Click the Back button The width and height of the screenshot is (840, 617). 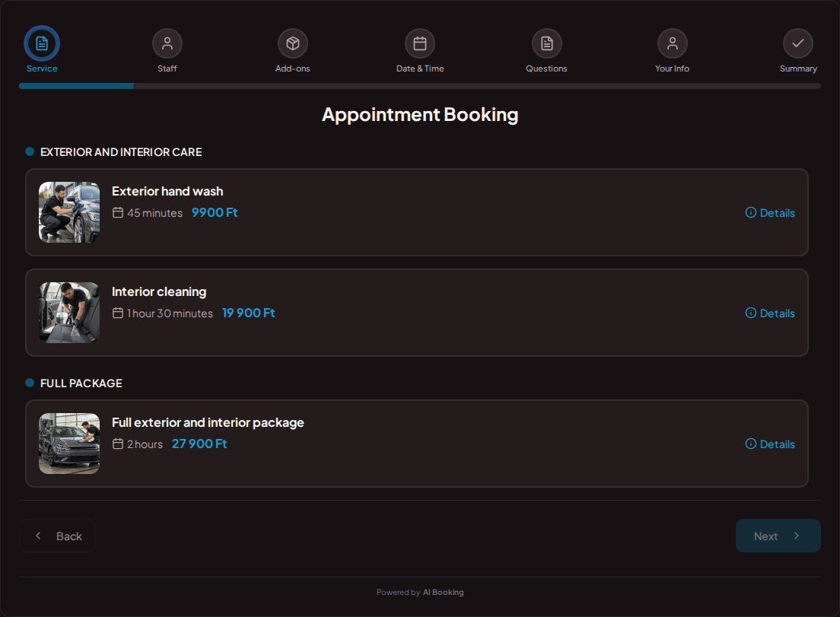tap(57, 536)
